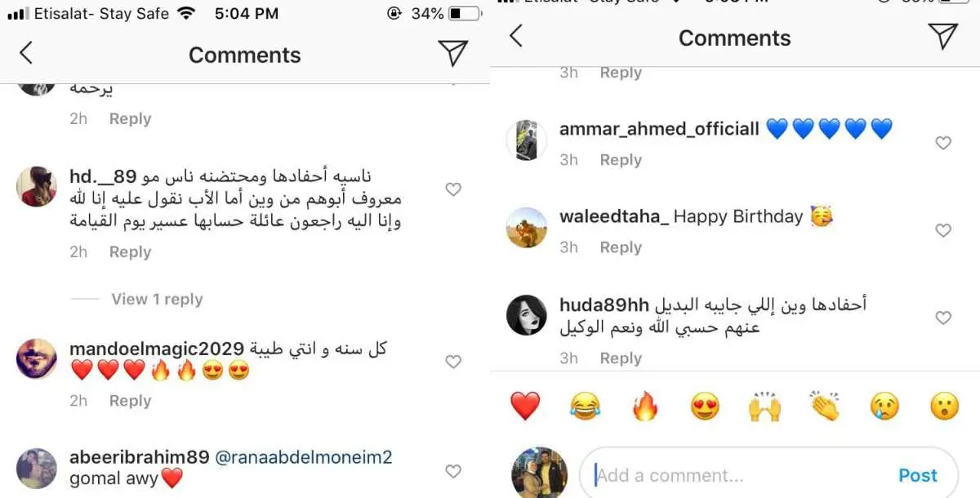Insert the clapping hands emoji
This screenshot has height=498, width=980.
[825, 406]
